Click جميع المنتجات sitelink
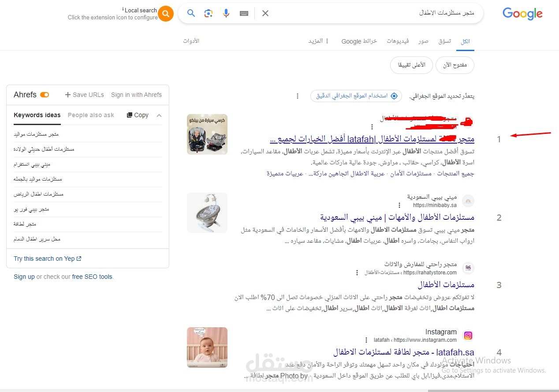Screen dimensions: 559x392 [457, 174]
